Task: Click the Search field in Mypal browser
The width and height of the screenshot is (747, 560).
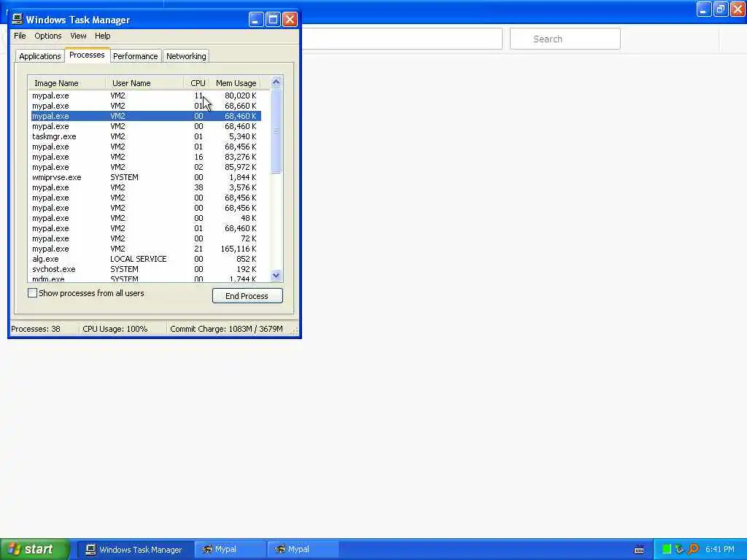Action: (x=565, y=39)
